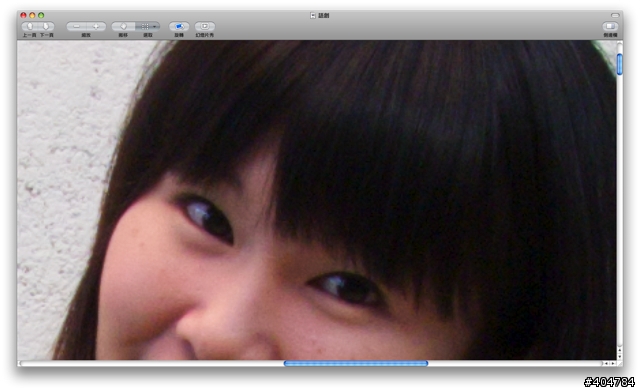Start the slideshow (幻燈片秀)
This screenshot has width=640, height=390.
204,26
